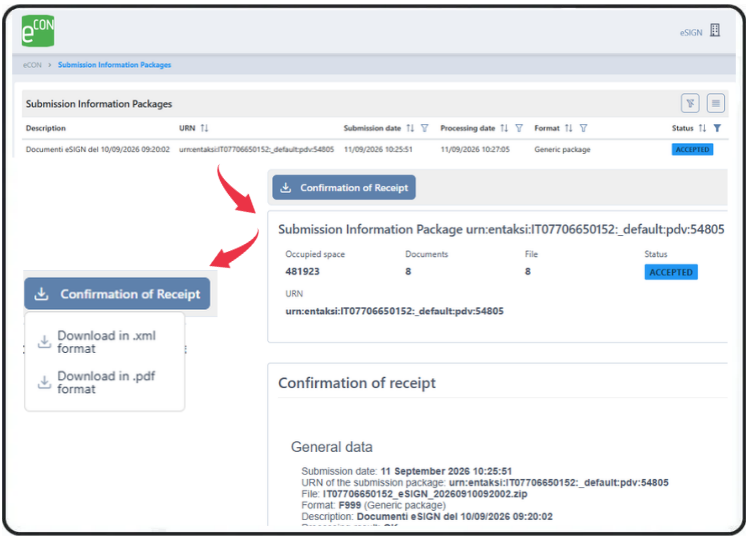
Task: Click file name IT07706650152_eSIGN_20260910092002.zip
Action: (x=425, y=494)
